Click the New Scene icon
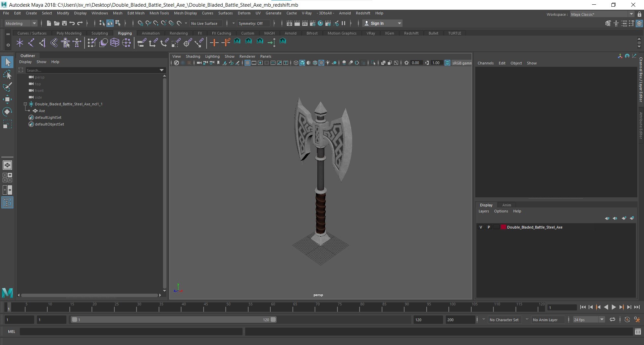This screenshot has height=345, width=644. pos(49,23)
